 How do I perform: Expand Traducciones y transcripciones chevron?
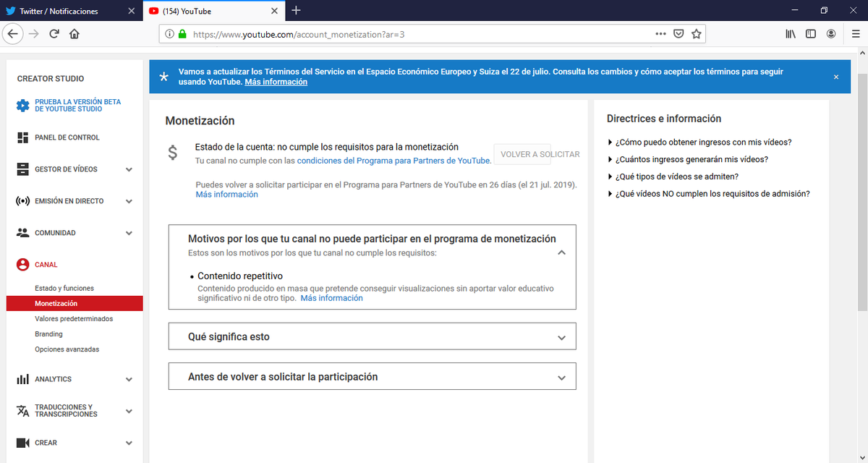[x=129, y=411]
